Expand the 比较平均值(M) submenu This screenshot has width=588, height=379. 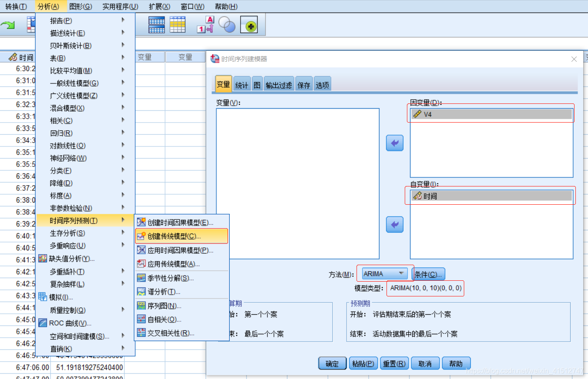[x=86, y=70]
